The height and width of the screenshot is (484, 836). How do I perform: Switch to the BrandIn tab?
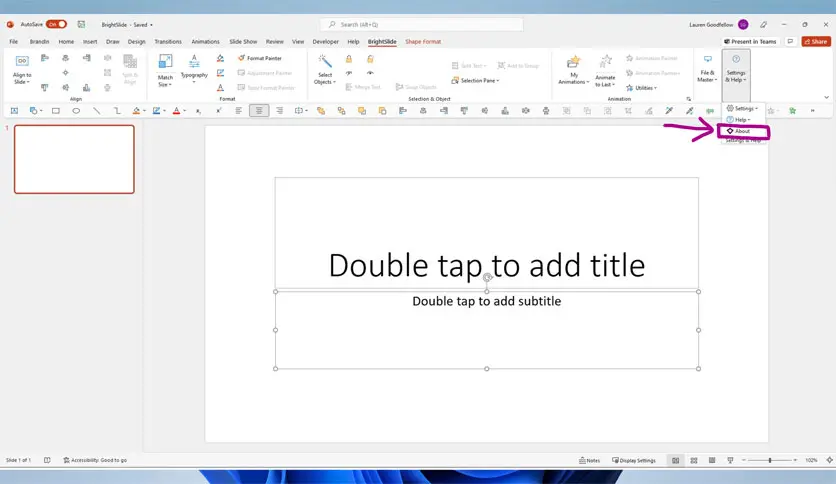tap(39, 42)
